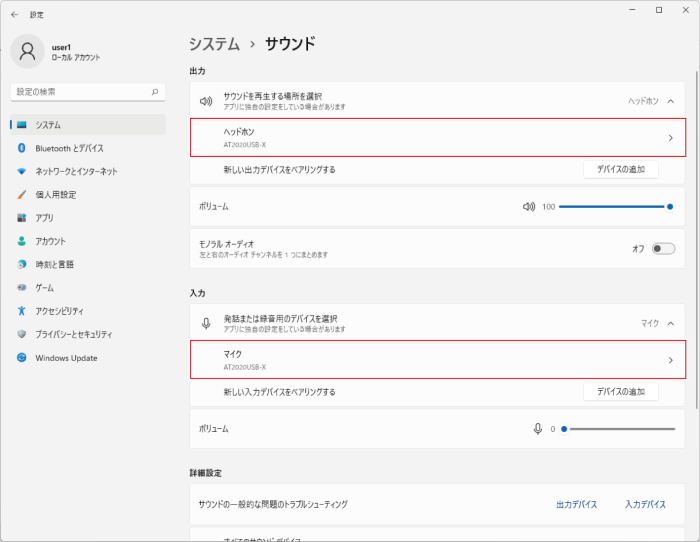Click the Windows Update icon in sidebar

pyautogui.click(x=21, y=358)
